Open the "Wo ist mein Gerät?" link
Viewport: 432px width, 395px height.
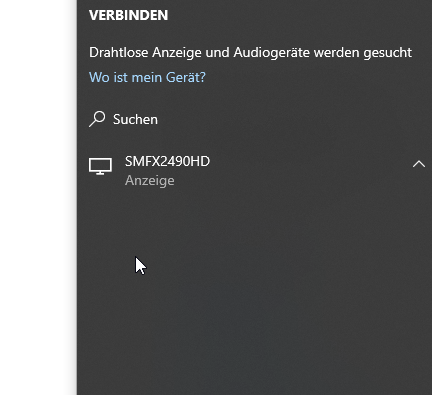point(147,77)
